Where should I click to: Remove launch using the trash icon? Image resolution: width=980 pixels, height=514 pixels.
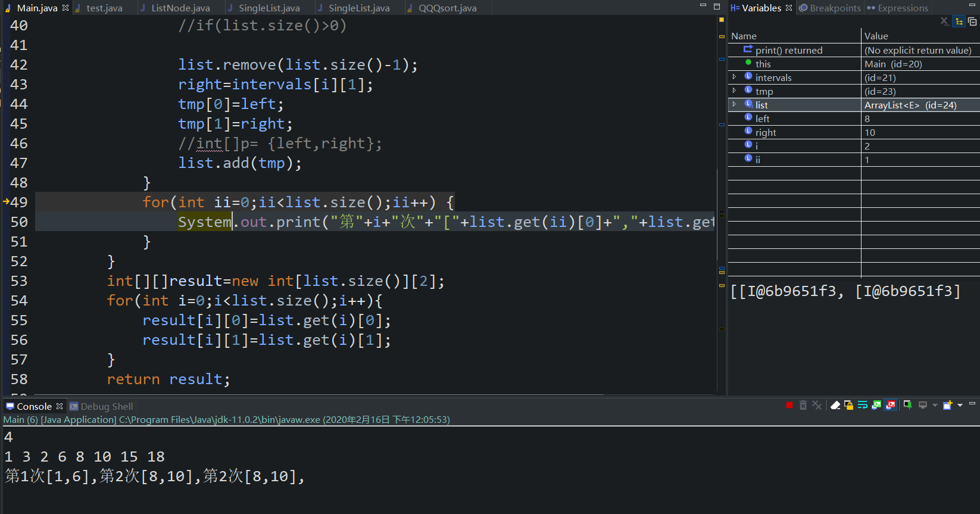pos(803,406)
